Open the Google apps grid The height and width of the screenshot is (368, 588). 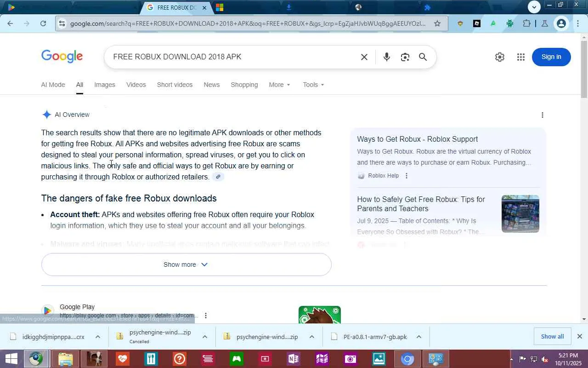click(520, 57)
